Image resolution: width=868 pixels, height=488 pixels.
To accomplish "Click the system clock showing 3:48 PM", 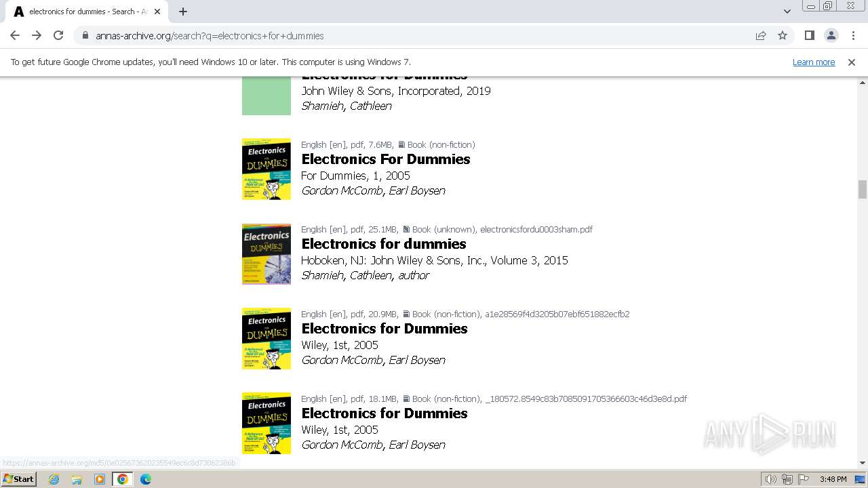I will click(833, 479).
